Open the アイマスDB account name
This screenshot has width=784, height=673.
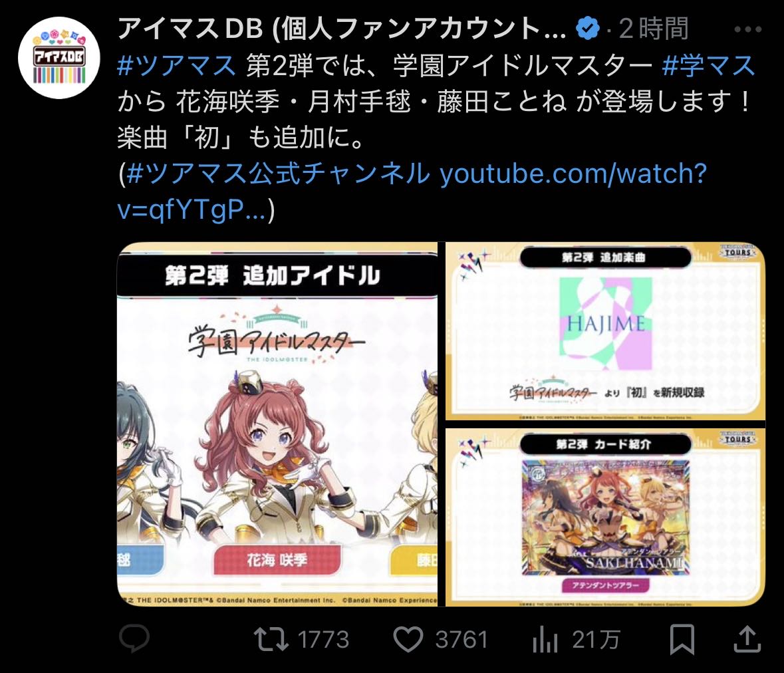pyautogui.click(x=342, y=29)
